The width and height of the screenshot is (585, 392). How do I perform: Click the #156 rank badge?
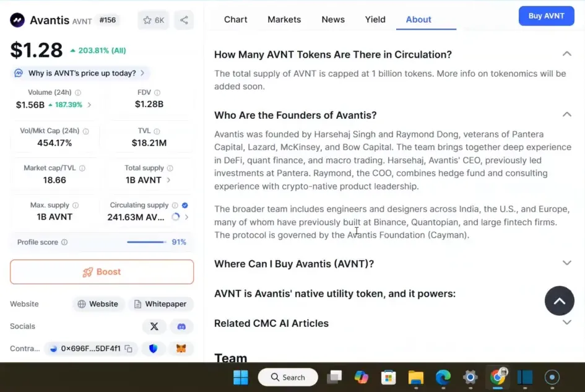click(x=108, y=20)
